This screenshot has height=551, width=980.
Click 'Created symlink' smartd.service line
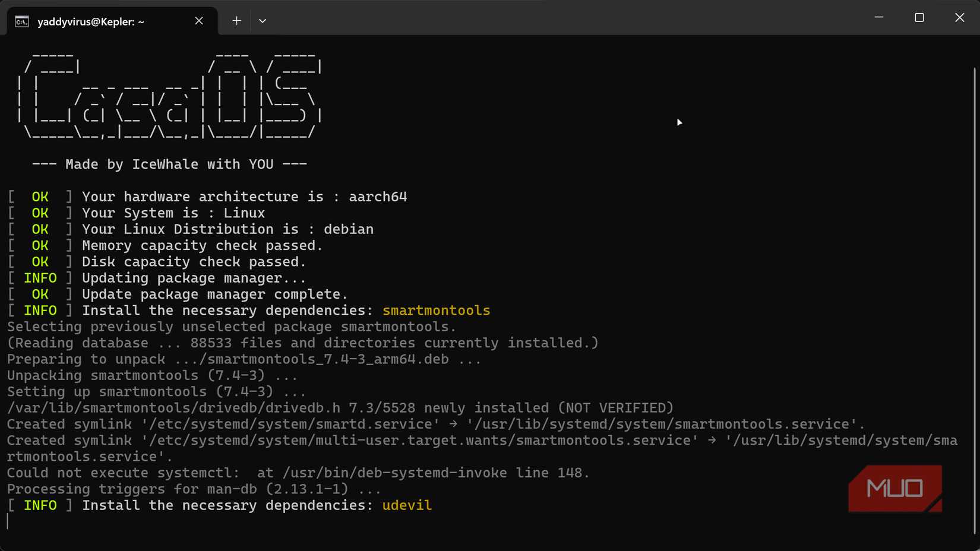pos(436,425)
